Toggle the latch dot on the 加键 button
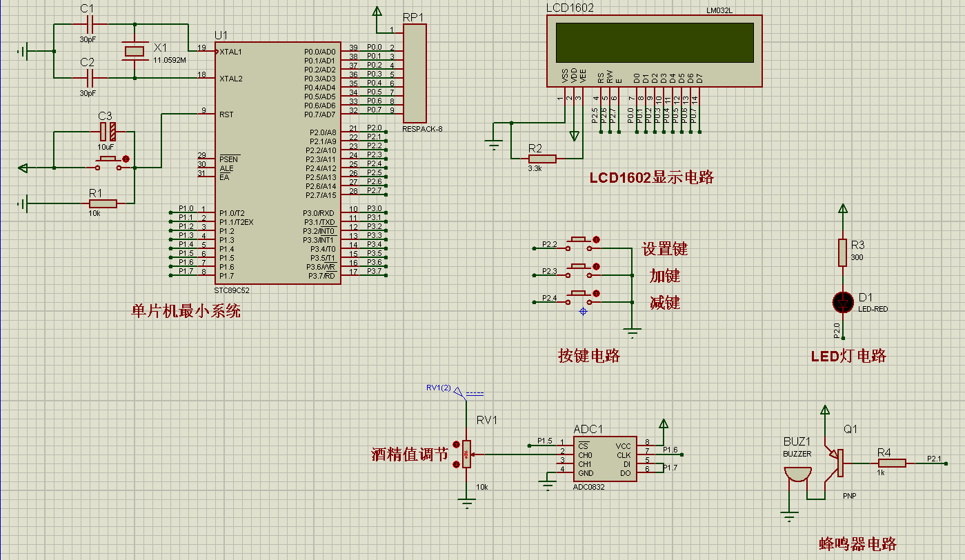Viewport: 965px width, 560px height. (x=597, y=266)
